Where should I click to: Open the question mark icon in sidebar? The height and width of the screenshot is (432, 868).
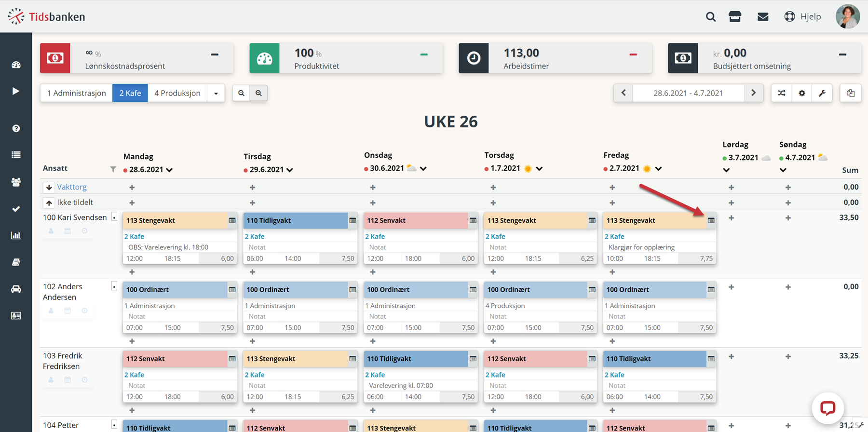point(16,128)
